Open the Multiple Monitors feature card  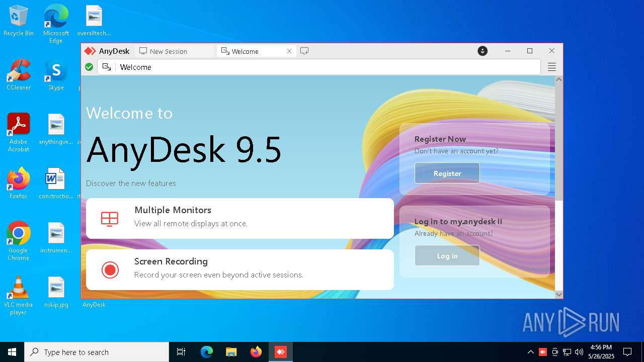[x=240, y=218]
